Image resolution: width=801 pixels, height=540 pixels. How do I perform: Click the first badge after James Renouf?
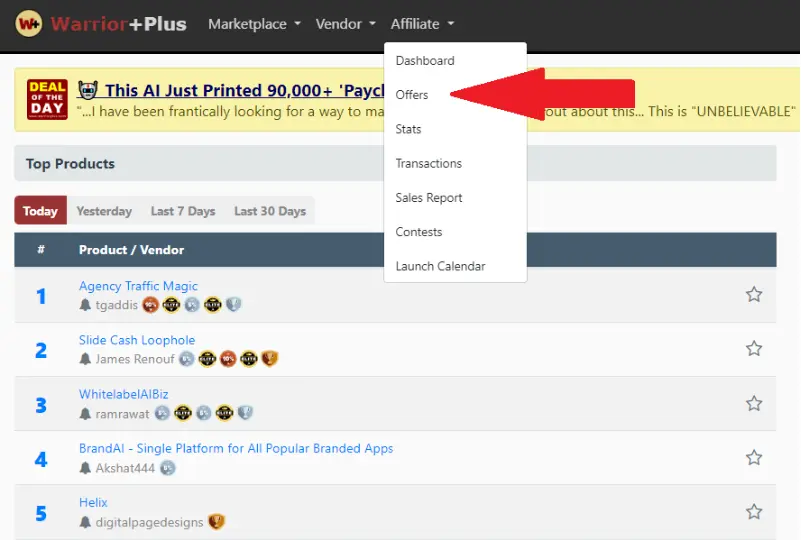(187, 359)
